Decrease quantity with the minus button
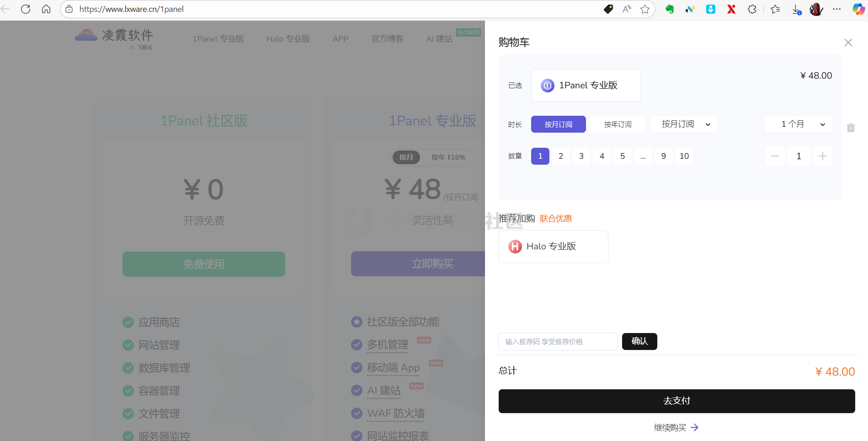Screen dimensions: 868x441 775,156
